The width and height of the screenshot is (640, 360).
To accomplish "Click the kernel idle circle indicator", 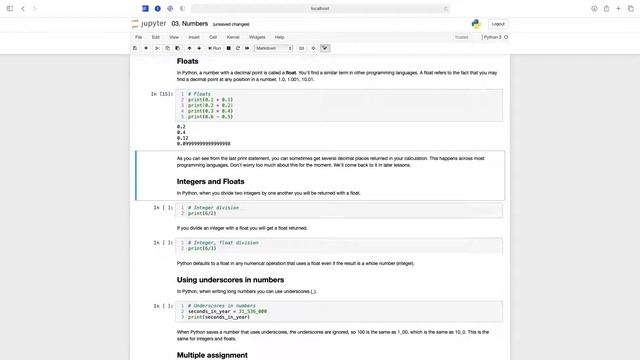I will click(x=506, y=37).
